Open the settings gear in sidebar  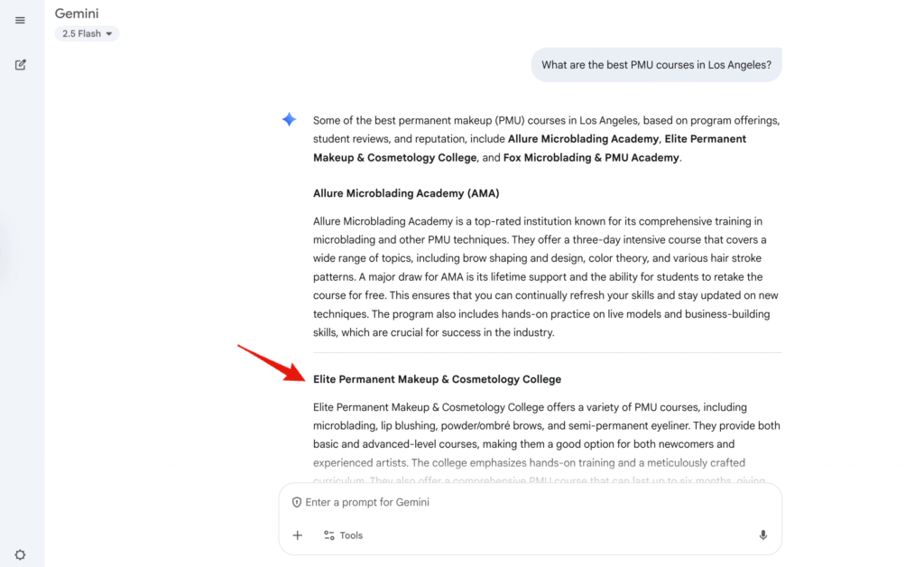[20, 554]
